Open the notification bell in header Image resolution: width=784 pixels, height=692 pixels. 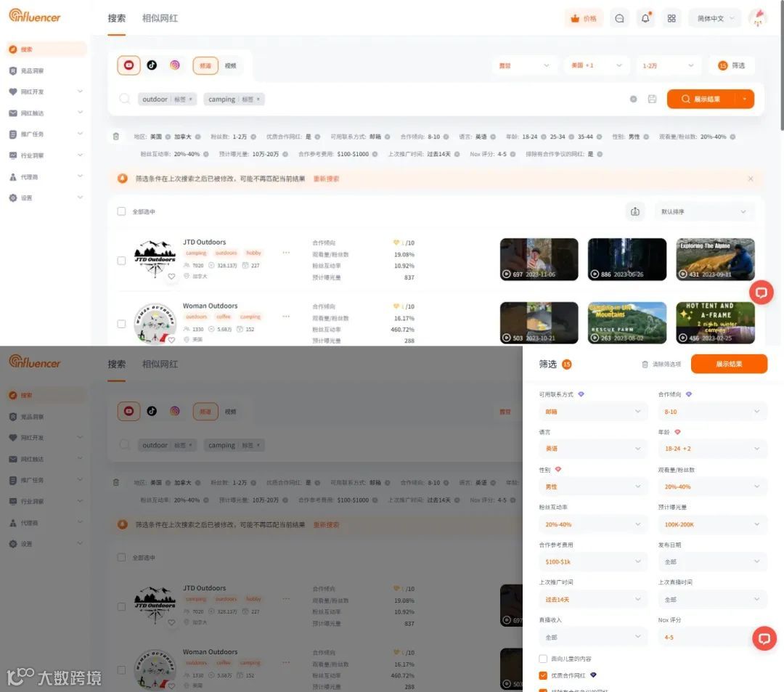coord(645,18)
